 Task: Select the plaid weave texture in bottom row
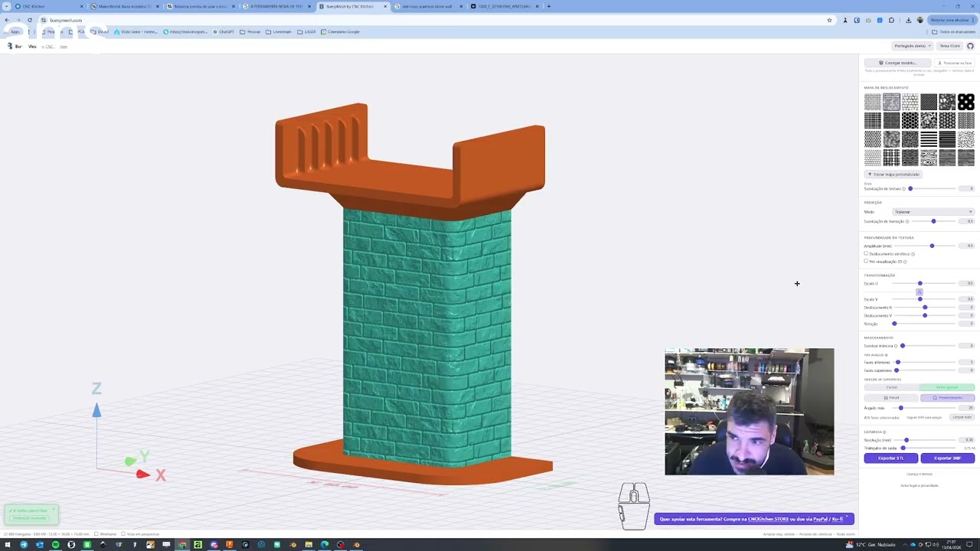[x=891, y=158]
